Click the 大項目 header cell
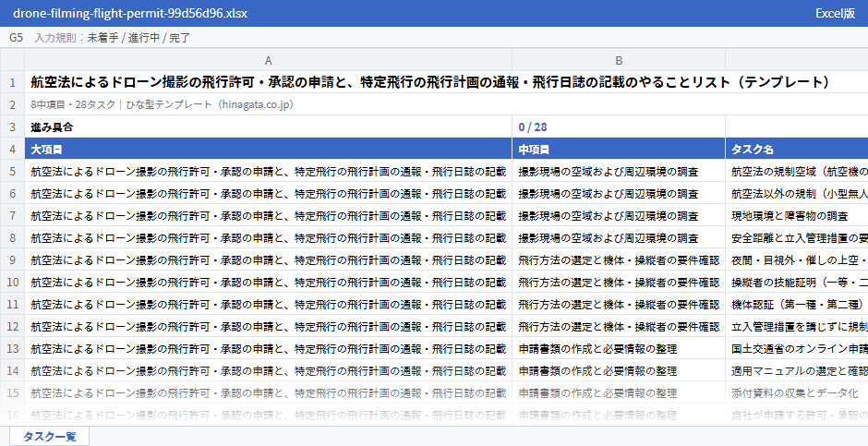The height and width of the screenshot is (446, 868). 269,149
